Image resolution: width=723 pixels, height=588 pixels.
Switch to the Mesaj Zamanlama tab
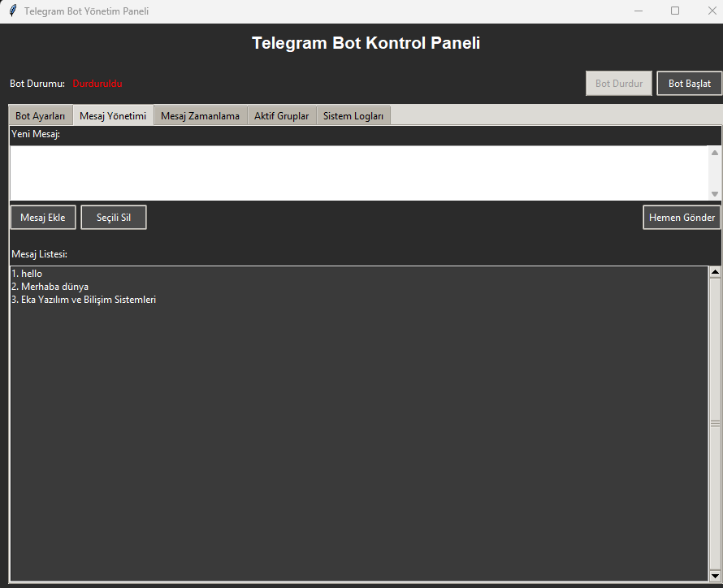200,116
